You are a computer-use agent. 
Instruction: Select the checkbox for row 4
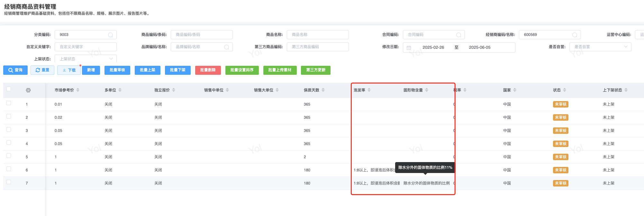(9, 143)
